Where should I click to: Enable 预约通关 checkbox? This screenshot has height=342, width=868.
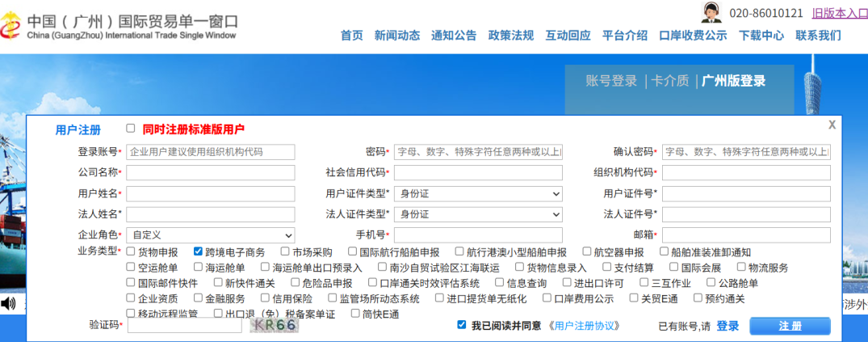coord(698,298)
